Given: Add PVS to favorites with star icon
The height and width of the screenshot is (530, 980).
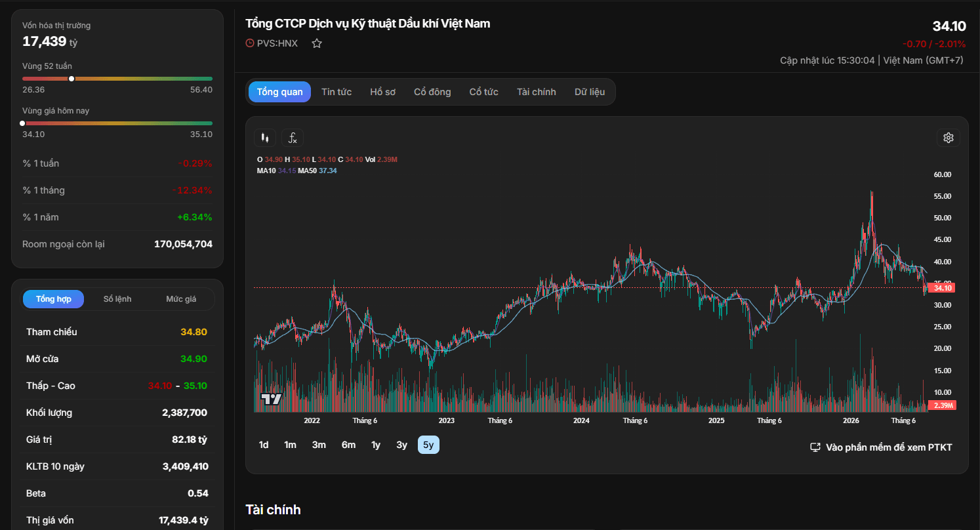Looking at the screenshot, I should pos(317,43).
